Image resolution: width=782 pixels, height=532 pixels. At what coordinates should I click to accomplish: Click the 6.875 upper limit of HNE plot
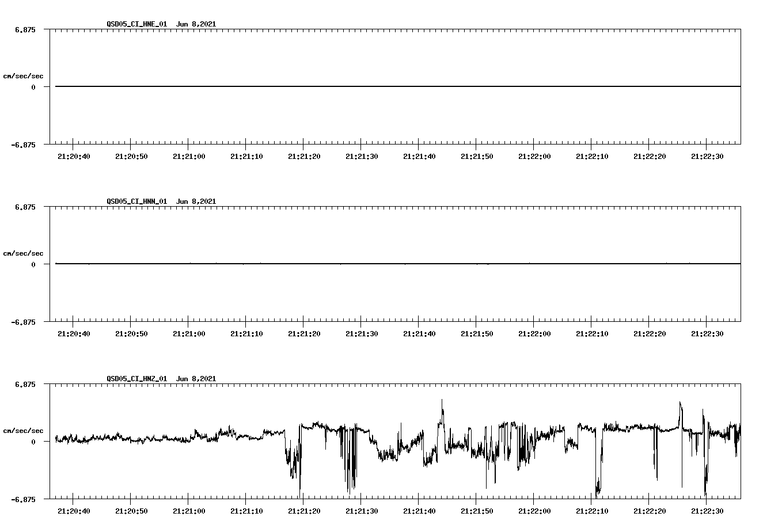tap(25, 29)
